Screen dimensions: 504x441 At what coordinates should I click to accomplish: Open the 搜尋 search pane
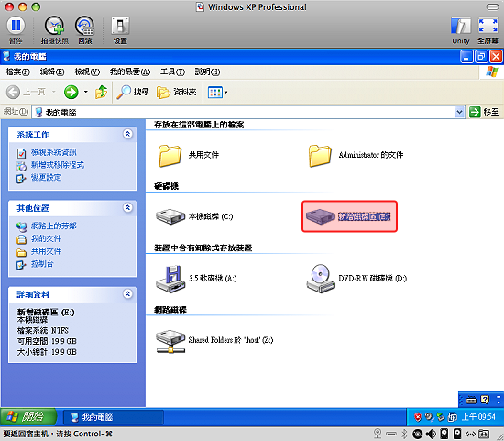(x=133, y=92)
